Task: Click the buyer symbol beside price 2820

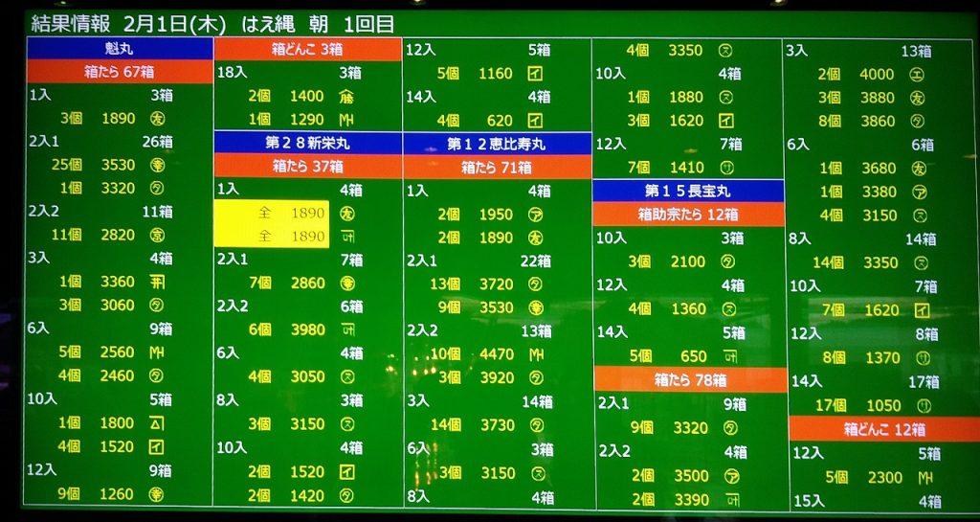Action: pyautogui.click(x=157, y=235)
